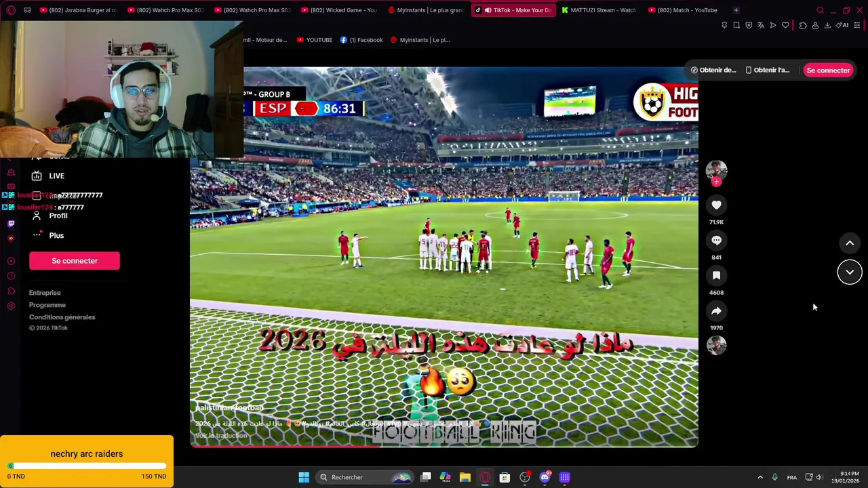Open the FRA language indicator
The width and height of the screenshot is (868, 488).
pos(792,477)
